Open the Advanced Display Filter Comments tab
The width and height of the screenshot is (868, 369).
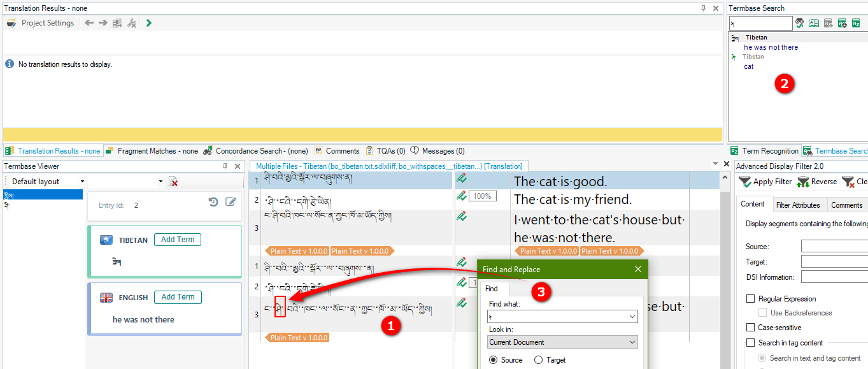pyautogui.click(x=847, y=205)
